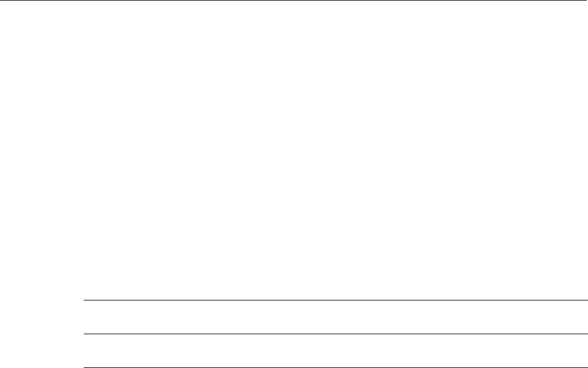Select the empty row between the second and third dividers
This screenshot has width=588, height=368.
pyautogui.click(x=335, y=351)
